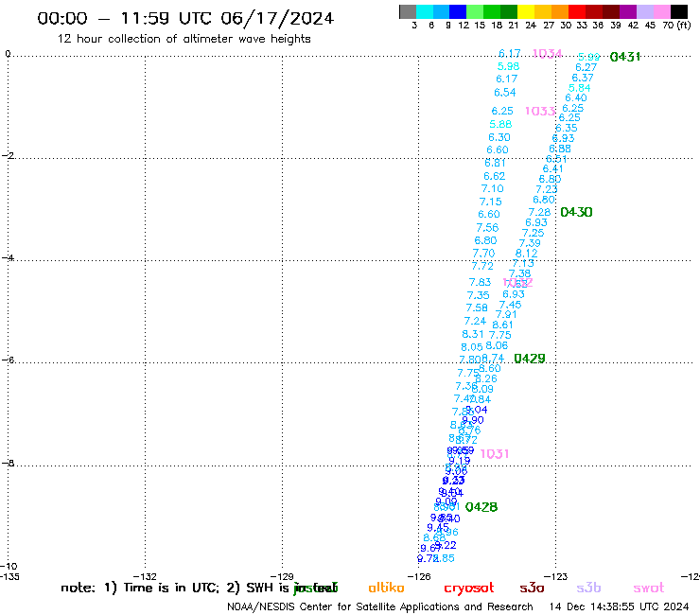Click the -132 longitude axis label
The image size is (700, 615).
coord(146,576)
